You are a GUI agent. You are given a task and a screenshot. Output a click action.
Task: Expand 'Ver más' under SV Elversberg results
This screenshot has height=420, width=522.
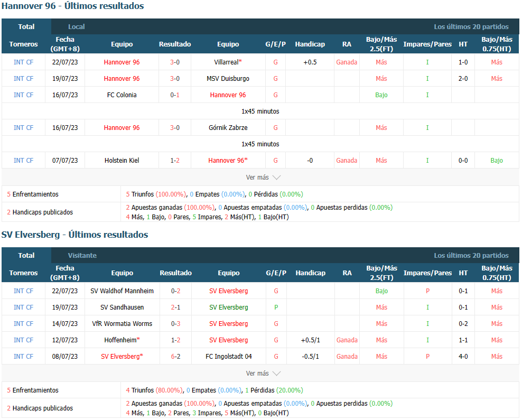(x=263, y=374)
